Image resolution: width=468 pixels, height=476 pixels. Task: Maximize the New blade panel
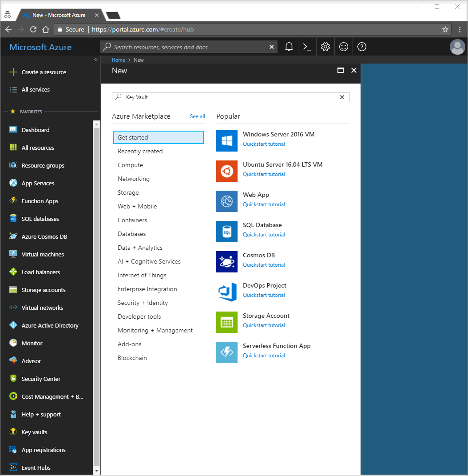point(341,70)
